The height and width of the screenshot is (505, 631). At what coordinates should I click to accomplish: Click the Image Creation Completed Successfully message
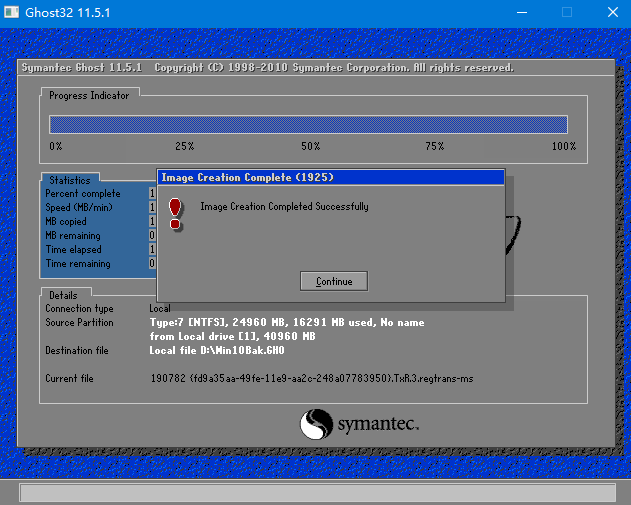[284, 207]
